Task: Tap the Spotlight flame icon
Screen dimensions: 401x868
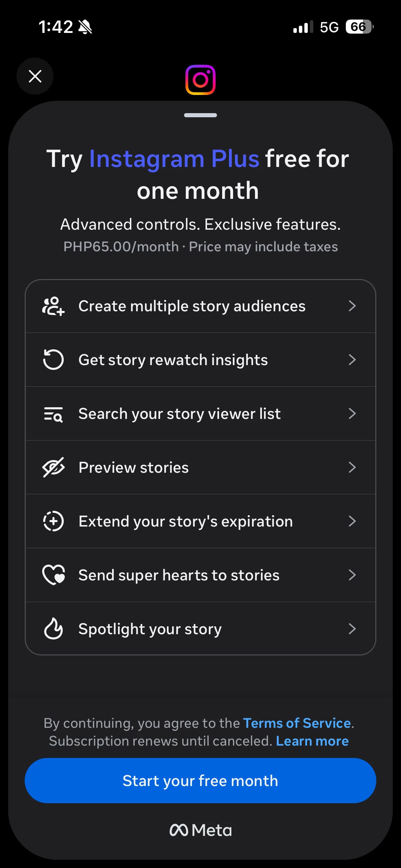Action: coord(53,629)
